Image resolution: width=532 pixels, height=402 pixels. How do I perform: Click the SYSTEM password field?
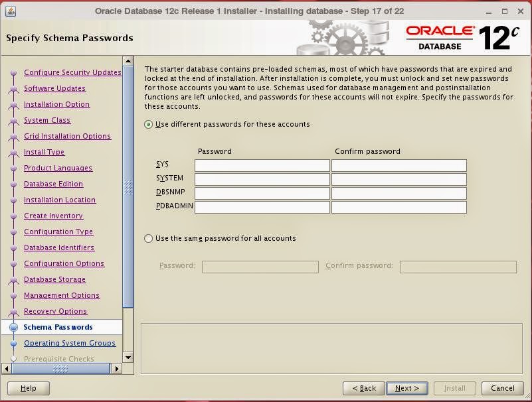[x=262, y=179]
